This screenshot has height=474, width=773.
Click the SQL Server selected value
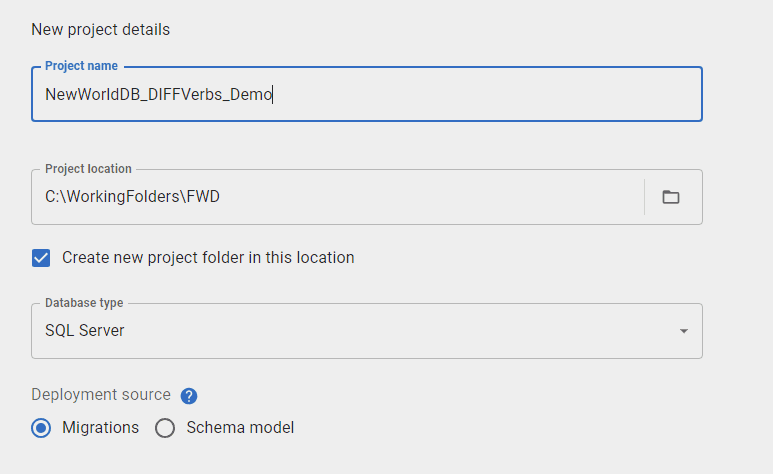[x=85, y=331]
